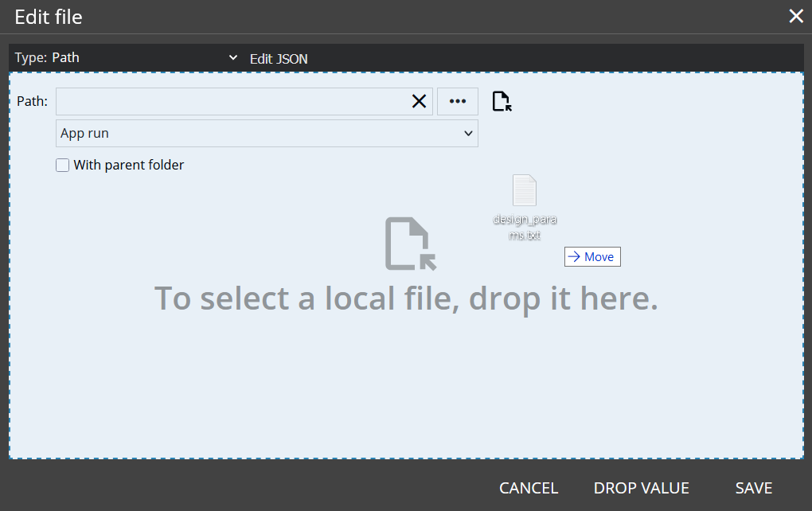
Task: Click the dragged design_params.txt file icon
Action: click(524, 191)
